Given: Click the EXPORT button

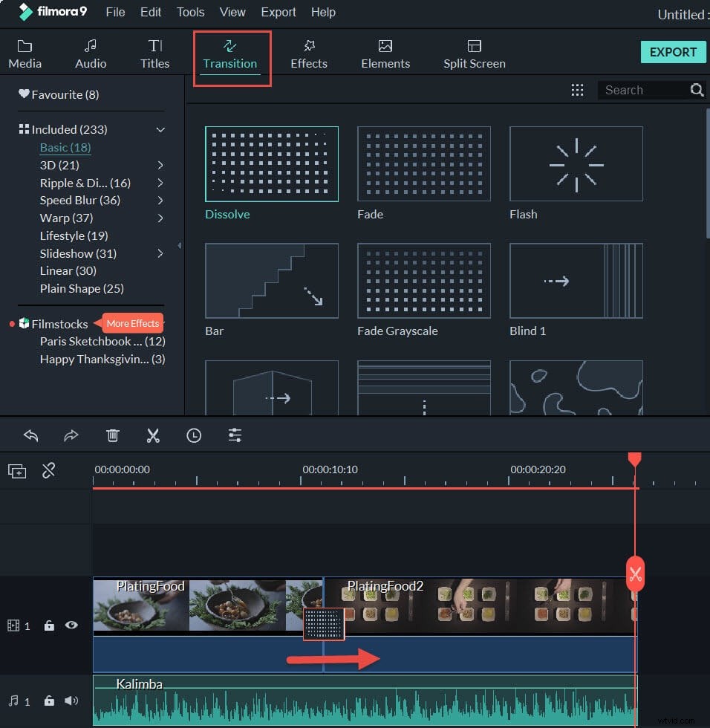Looking at the screenshot, I should coord(673,52).
